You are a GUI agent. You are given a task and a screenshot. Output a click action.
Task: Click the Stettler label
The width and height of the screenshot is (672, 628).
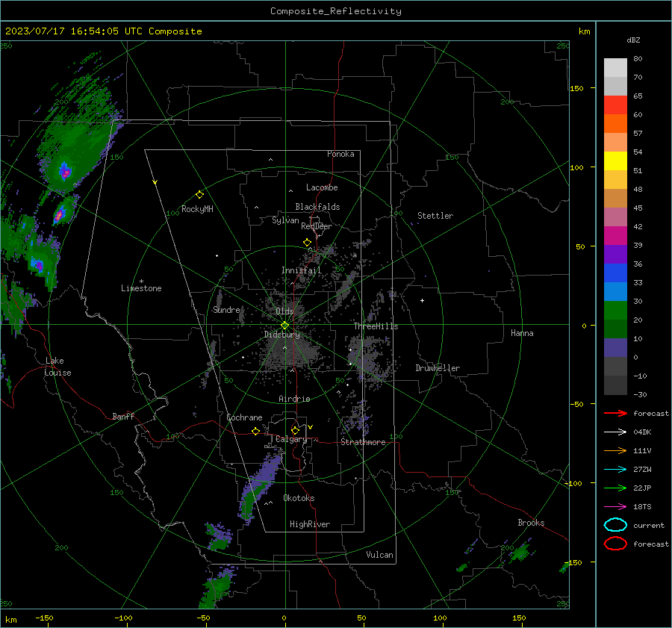[435, 216]
